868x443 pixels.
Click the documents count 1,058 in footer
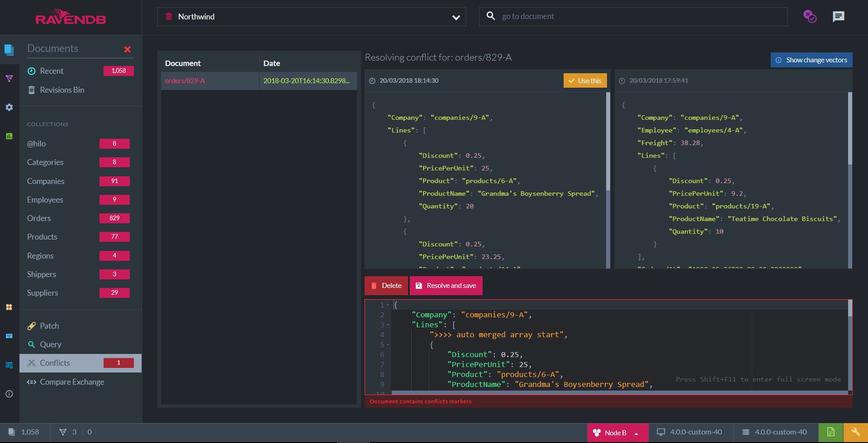tap(24, 432)
